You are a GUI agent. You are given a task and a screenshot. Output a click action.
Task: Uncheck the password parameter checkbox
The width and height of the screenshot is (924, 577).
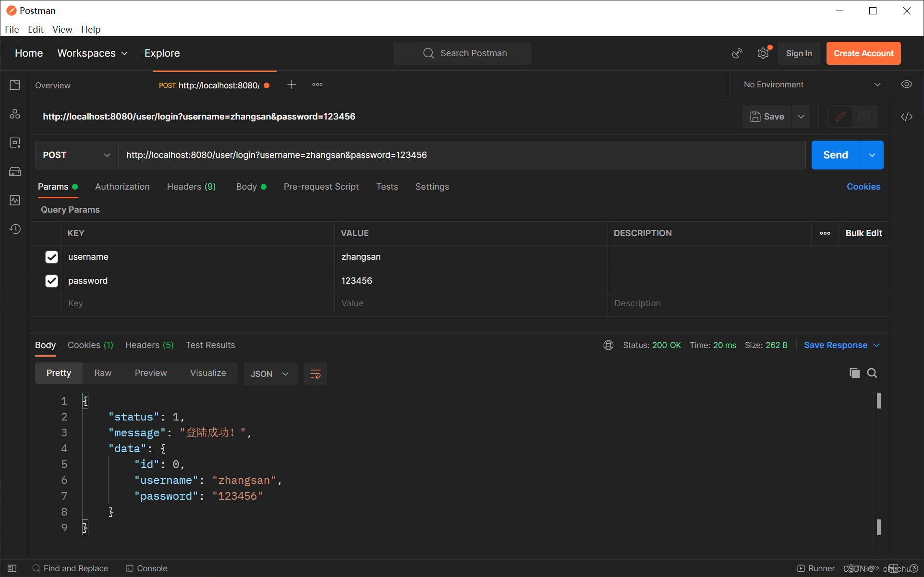[51, 281]
